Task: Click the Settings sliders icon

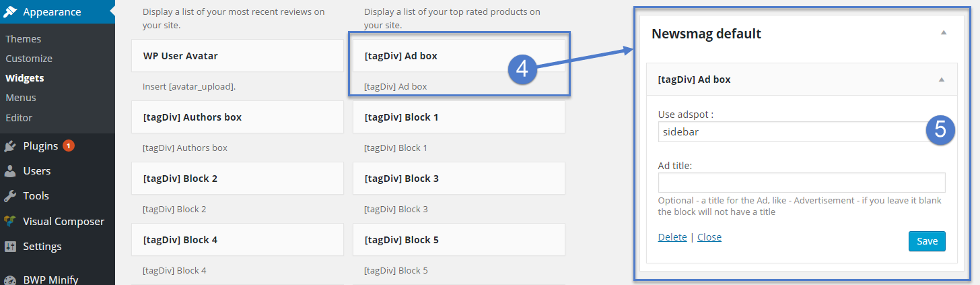Action: (10, 246)
